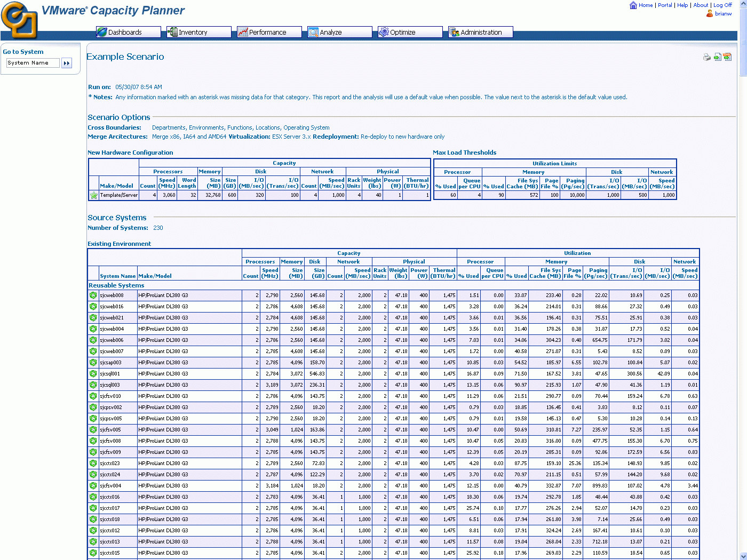747x560 pixels.
Task: Click the green status icon beside sjcctx015
Action: (93, 553)
